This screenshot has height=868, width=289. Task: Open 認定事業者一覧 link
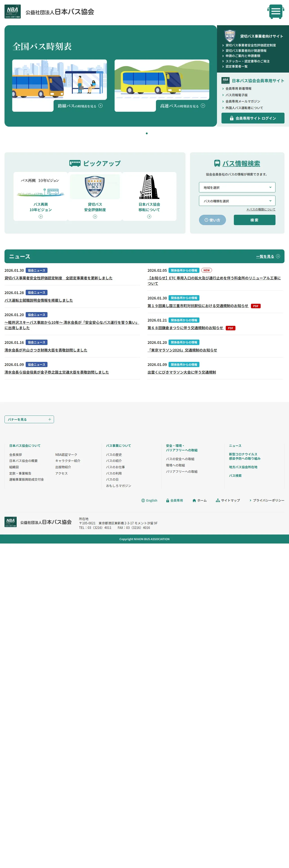[236, 66]
